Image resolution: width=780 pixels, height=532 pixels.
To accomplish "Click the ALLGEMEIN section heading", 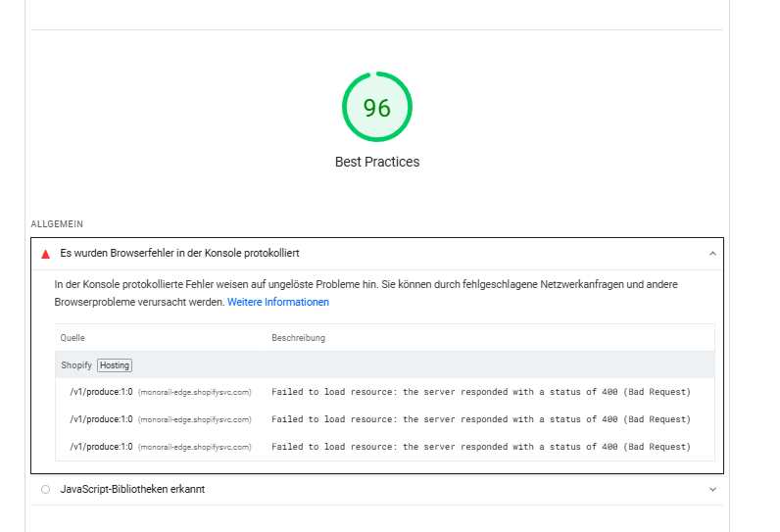I will pyautogui.click(x=57, y=224).
